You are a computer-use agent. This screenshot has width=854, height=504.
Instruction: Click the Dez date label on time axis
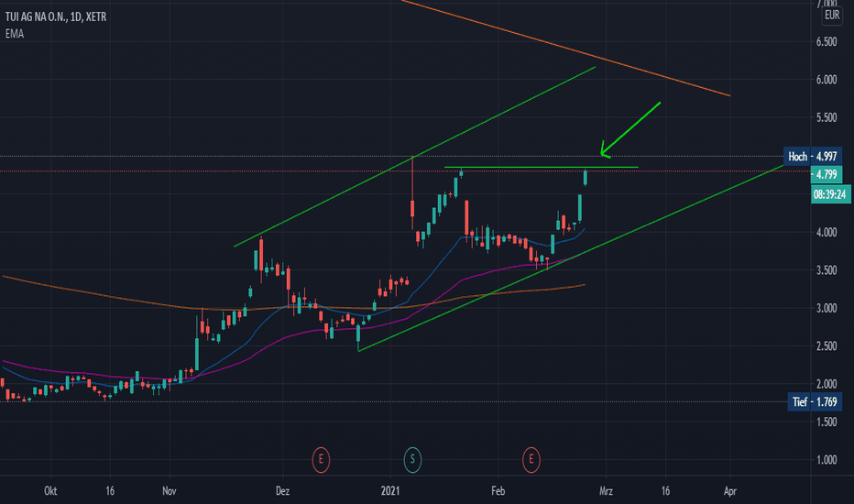pyautogui.click(x=282, y=491)
